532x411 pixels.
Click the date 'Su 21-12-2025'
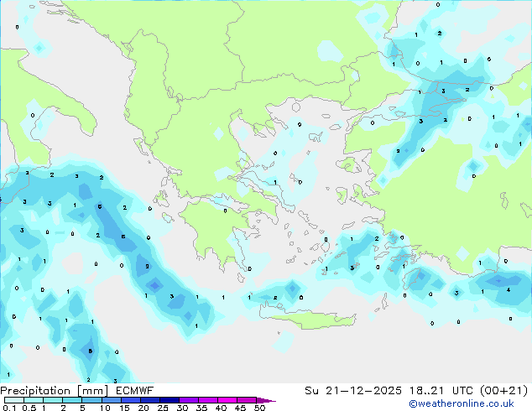[x=353, y=391]
